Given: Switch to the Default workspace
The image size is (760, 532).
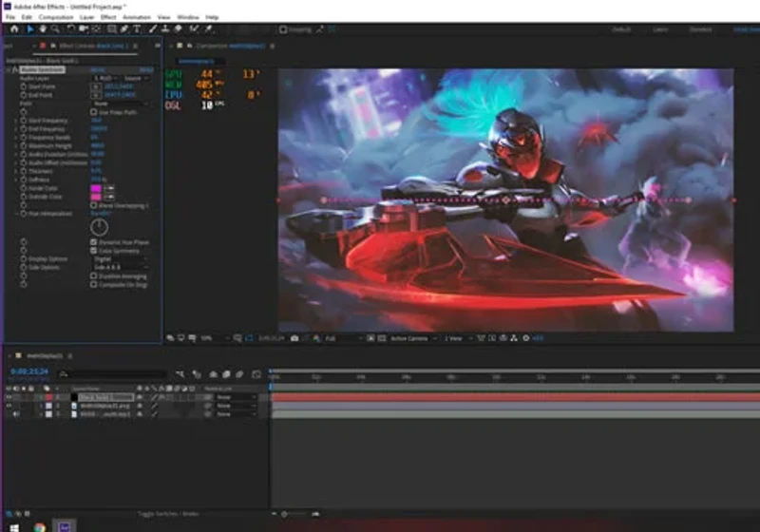Looking at the screenshot, I should 621,29.
